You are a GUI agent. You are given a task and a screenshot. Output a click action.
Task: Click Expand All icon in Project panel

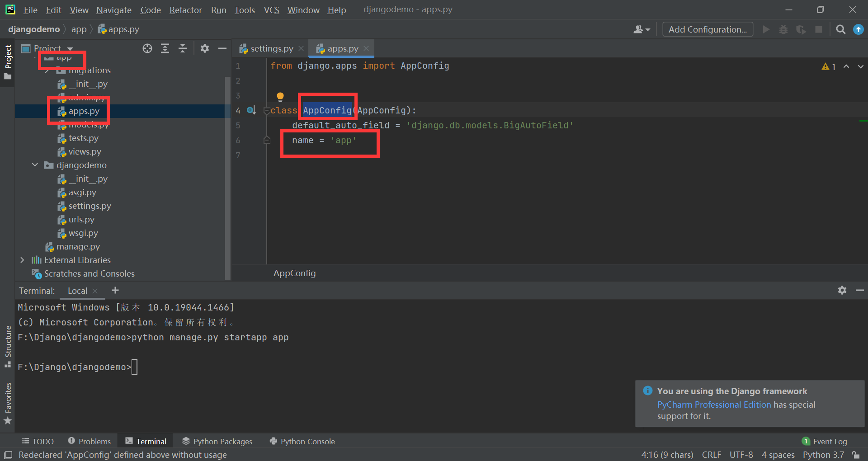165,48
